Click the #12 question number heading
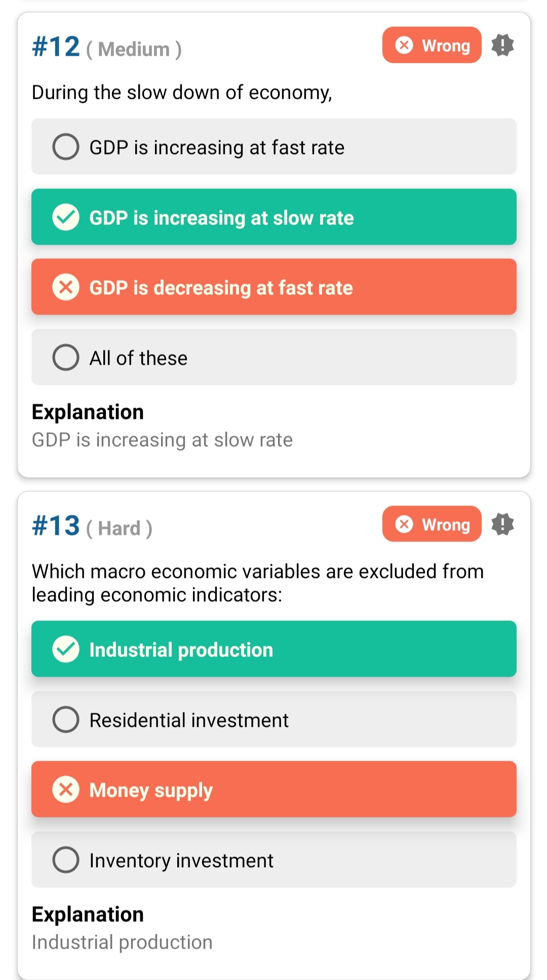 click(56, 47)
